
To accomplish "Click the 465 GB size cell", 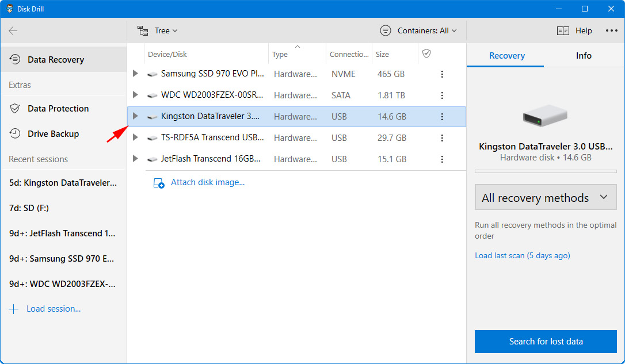I will (x=391, y=74).
